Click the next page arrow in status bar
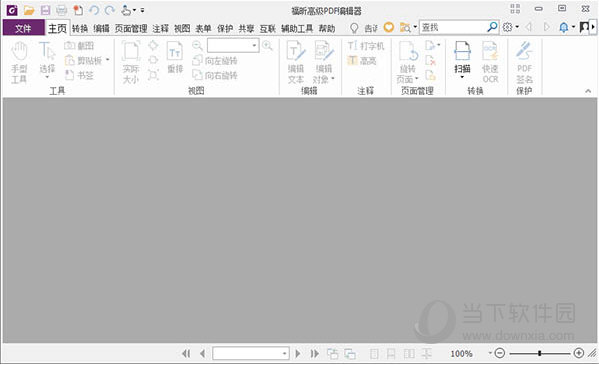The width and height of the screenshot is (599, 365). 298,354
